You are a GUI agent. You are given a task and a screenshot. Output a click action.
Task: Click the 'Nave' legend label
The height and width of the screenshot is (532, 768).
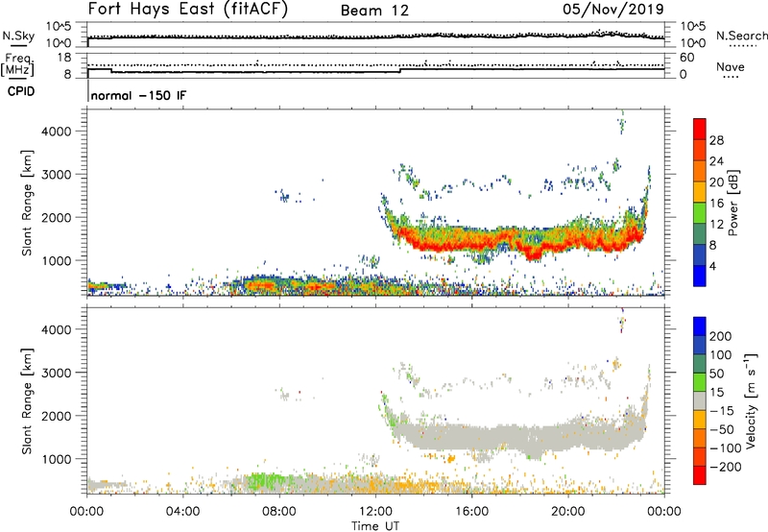click(x=730, y=66)
